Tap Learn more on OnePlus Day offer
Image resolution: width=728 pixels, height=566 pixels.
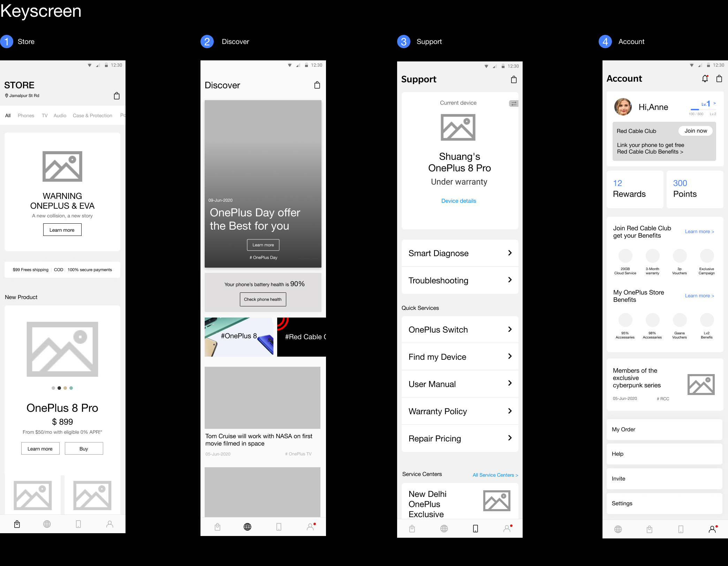[x=263, y=245]
